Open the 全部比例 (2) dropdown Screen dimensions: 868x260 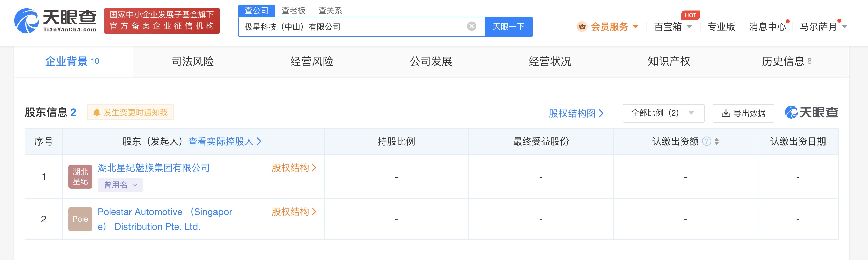pyautogui.click(x=663, y=113)
